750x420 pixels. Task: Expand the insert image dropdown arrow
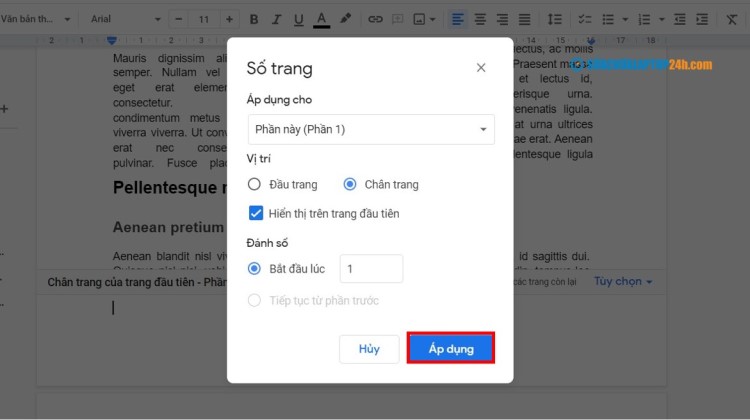click(432, 19)
